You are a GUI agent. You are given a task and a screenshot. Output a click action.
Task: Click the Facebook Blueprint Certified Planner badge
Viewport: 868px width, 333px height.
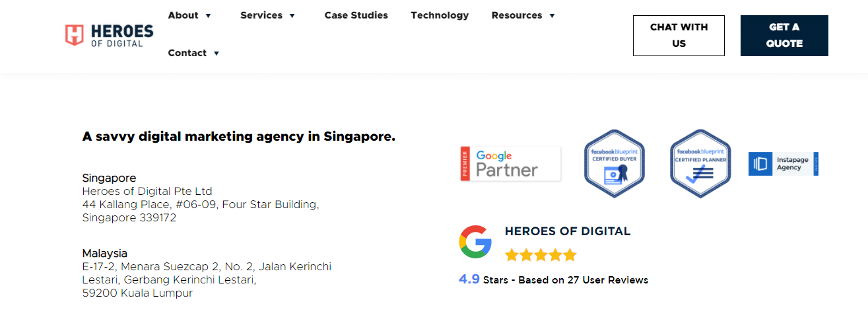tap(700, 163)
